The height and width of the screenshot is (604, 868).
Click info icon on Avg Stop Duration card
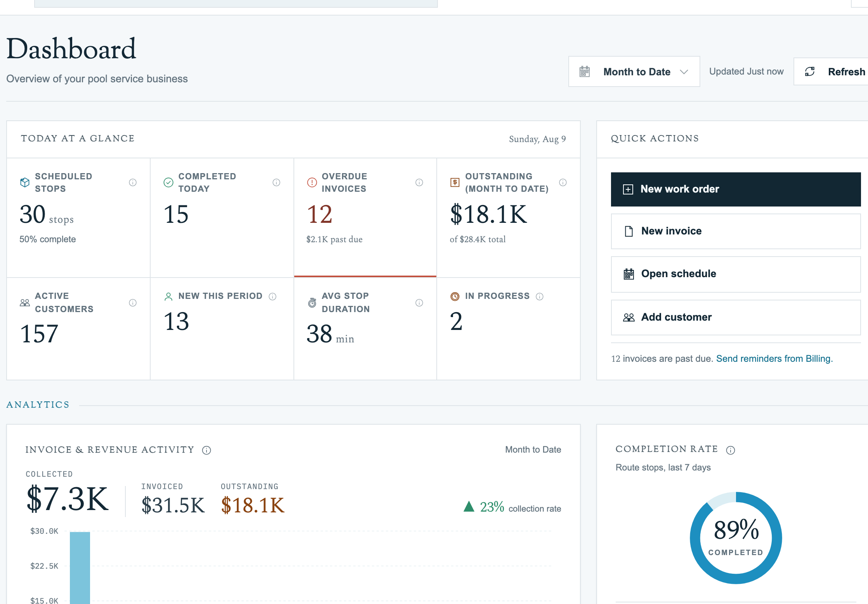[419, 303]
